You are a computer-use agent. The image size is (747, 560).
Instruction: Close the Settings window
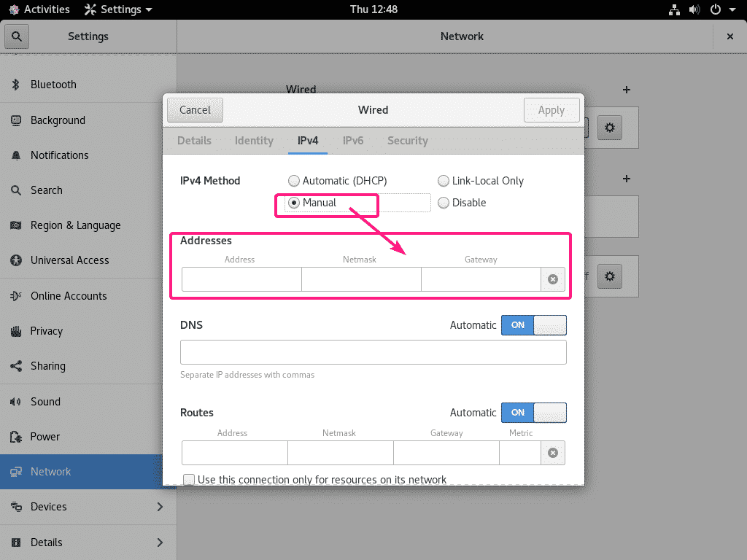729,36
